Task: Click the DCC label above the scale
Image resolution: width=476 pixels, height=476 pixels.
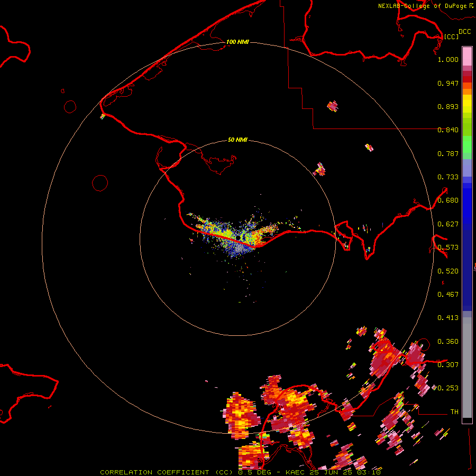Action: coord(465,32)
